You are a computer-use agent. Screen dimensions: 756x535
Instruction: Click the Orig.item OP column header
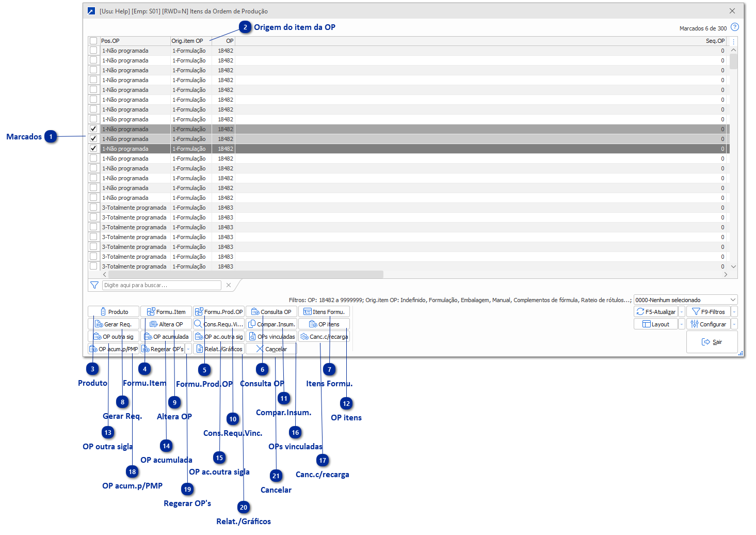(x=191, y=41)
